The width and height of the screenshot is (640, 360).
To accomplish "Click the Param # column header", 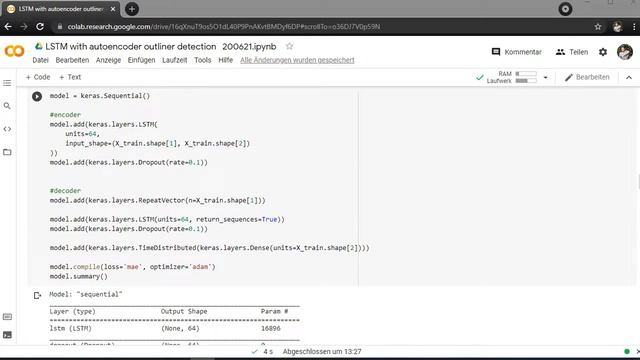I will (x=275, y=311).
